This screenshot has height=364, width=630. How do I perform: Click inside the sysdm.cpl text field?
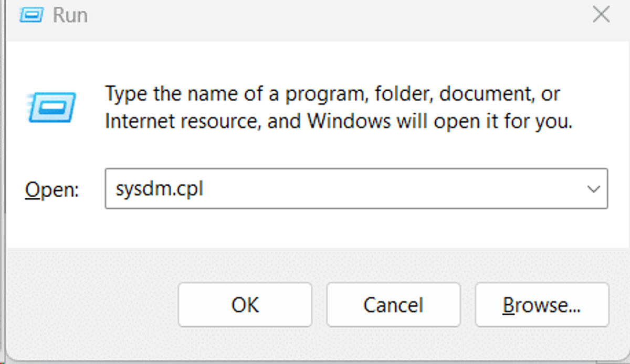pyautogui.click(x=344, y=189)
